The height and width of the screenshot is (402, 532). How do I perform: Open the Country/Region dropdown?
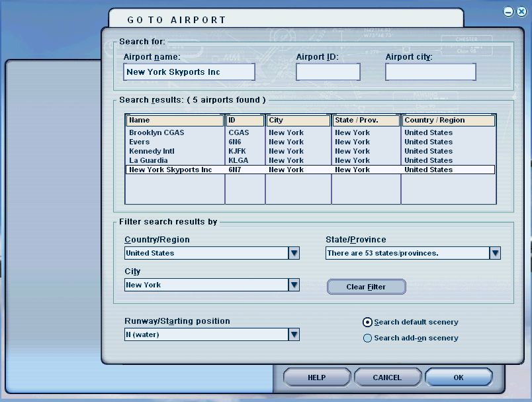pyautogui.click(x=294, y=253)
